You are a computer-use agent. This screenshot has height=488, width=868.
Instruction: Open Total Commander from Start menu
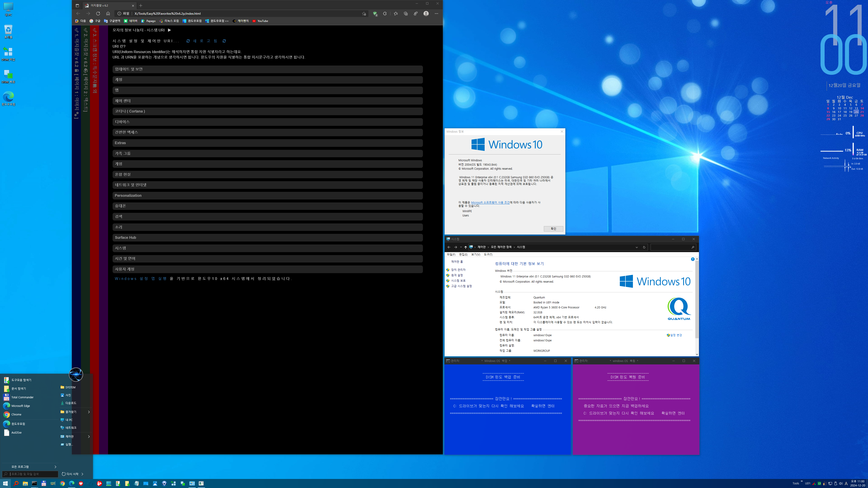tap(22, 397)
